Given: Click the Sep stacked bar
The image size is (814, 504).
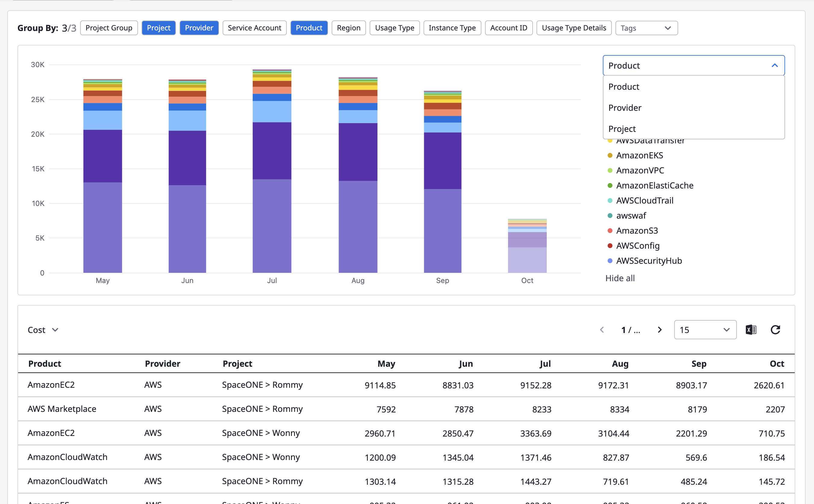Looking at the screenshot, I should [443, 182].
